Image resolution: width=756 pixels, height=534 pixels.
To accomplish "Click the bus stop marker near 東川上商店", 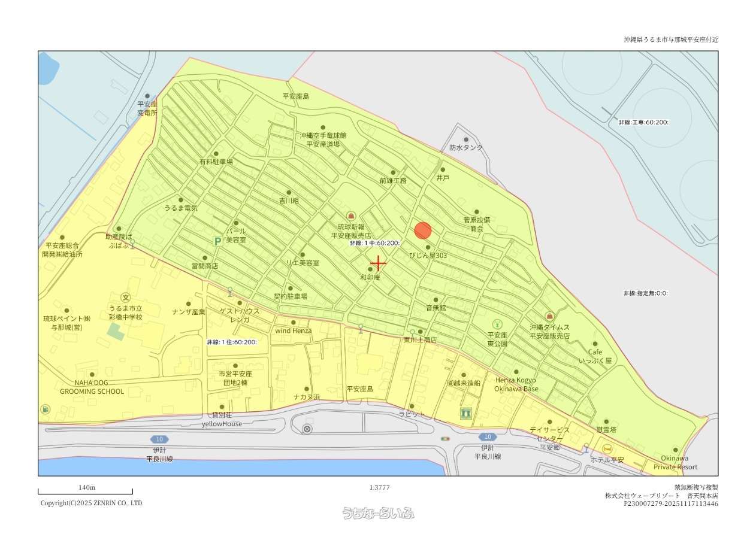I will [x=412, y=332].
